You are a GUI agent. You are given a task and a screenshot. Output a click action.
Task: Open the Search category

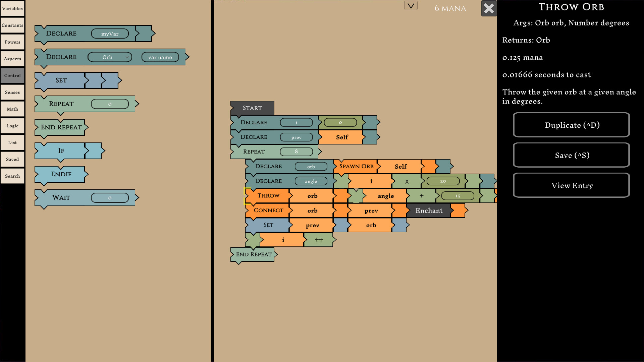coord(12,176)
